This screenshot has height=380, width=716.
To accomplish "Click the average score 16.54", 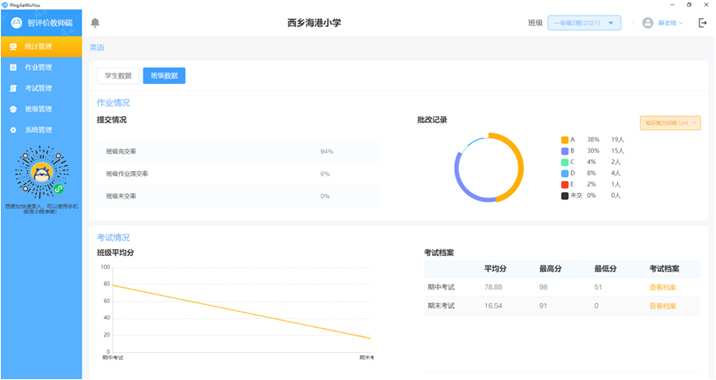I will tap(493, 306).
